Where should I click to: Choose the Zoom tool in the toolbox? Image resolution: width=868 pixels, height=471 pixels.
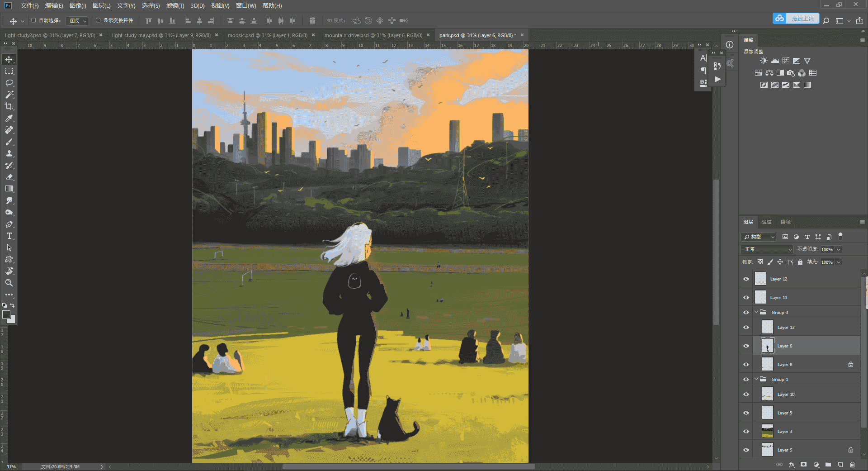(x=9, y=283)
